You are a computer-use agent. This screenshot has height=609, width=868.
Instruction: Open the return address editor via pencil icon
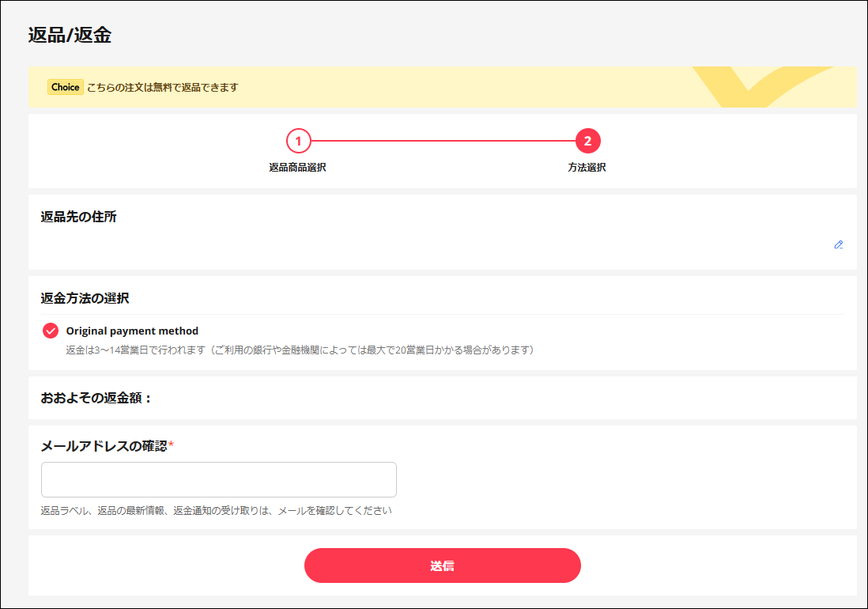coord(839,245)
